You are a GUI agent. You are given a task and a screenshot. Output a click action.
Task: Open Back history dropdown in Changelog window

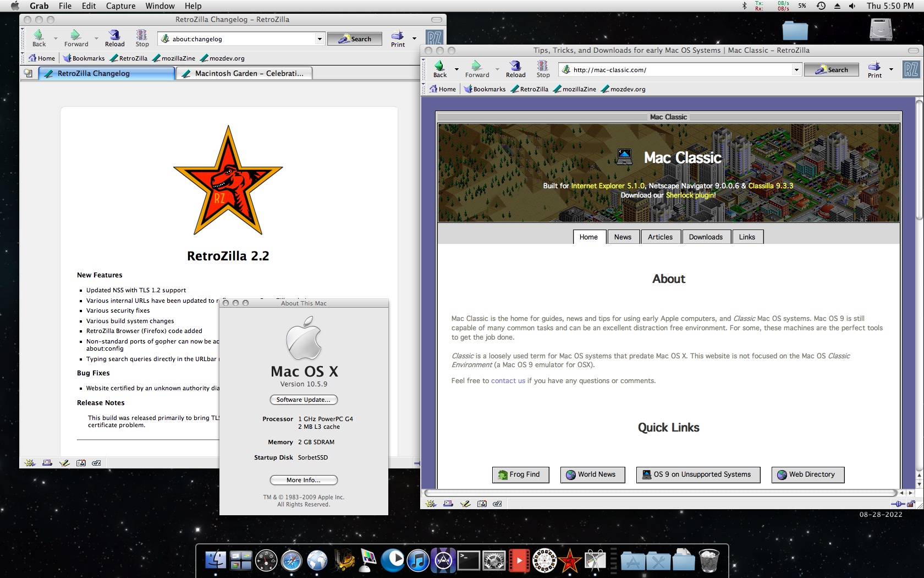pyautogui.click(x=56, y=39)
